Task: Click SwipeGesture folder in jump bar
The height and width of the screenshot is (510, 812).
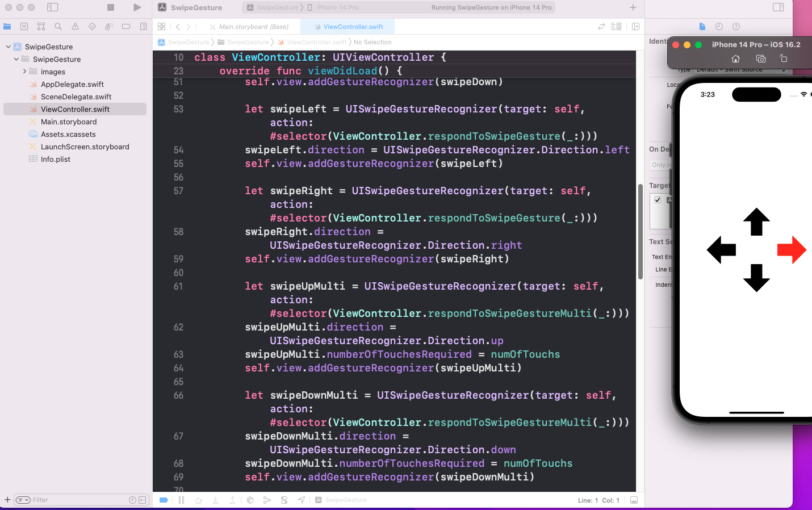Action: pyautogui.click(x=244, y=42)
